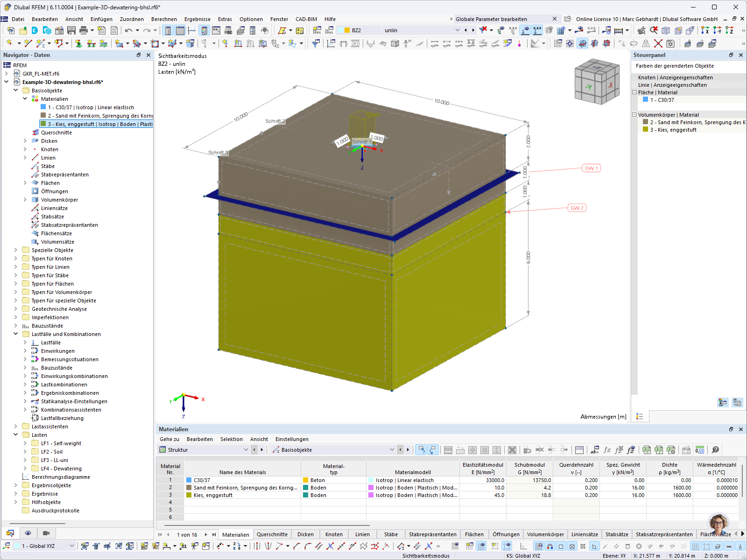Switch to the Querschnitte tab
747x560 pixels.
coord(272,534)
